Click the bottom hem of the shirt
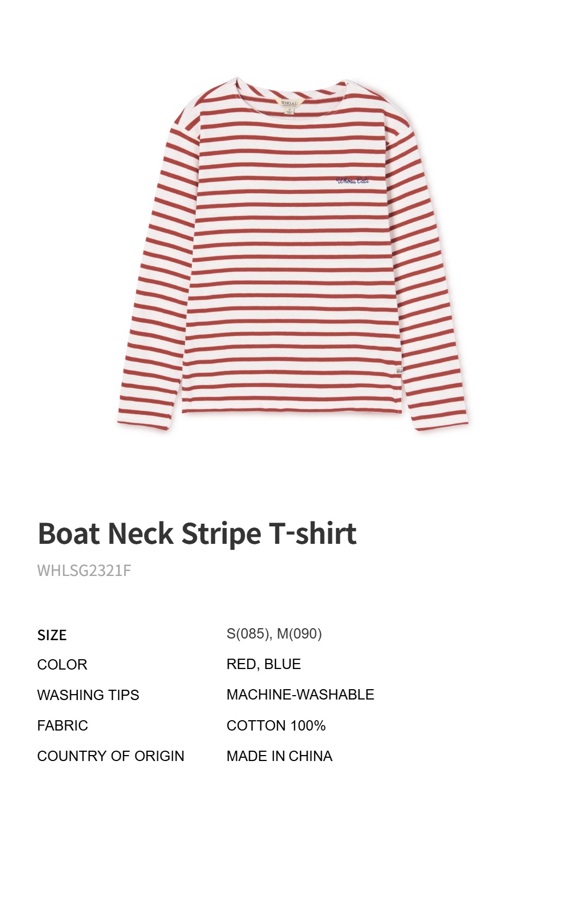Image resolution: width=588 pixels, height=908 pixels. (291, 410)
